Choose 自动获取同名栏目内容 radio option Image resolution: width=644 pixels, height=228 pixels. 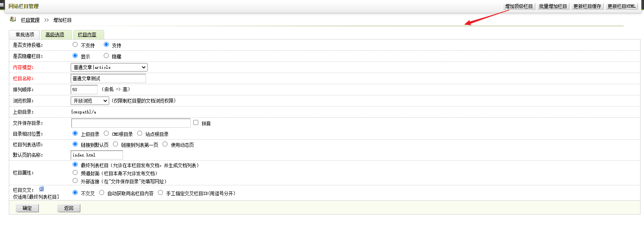click(x=102, y=193)
